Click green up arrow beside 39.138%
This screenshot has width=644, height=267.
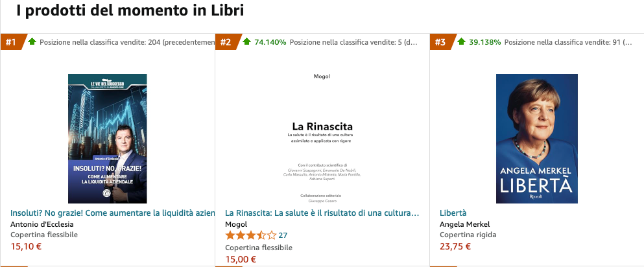461,42
